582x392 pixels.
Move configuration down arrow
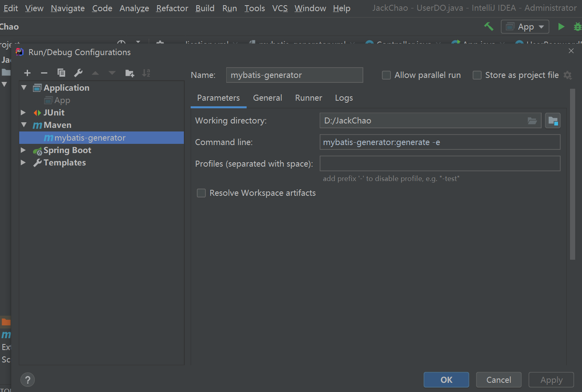(x=112, y=73)
